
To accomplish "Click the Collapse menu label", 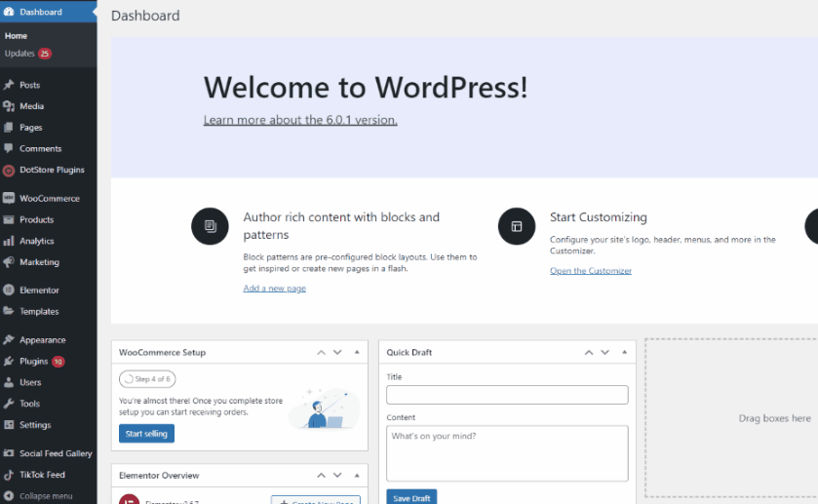I will 46,496.
